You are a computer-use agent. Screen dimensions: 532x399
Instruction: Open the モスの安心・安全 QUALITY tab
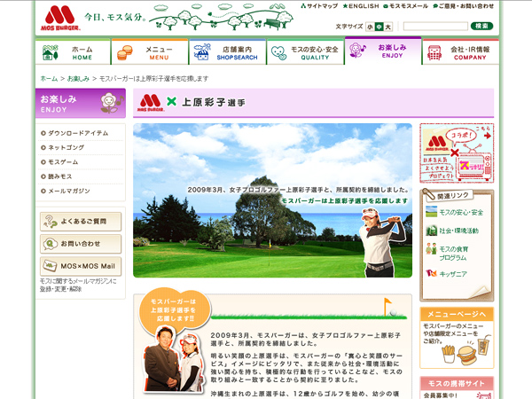[305, 52]
